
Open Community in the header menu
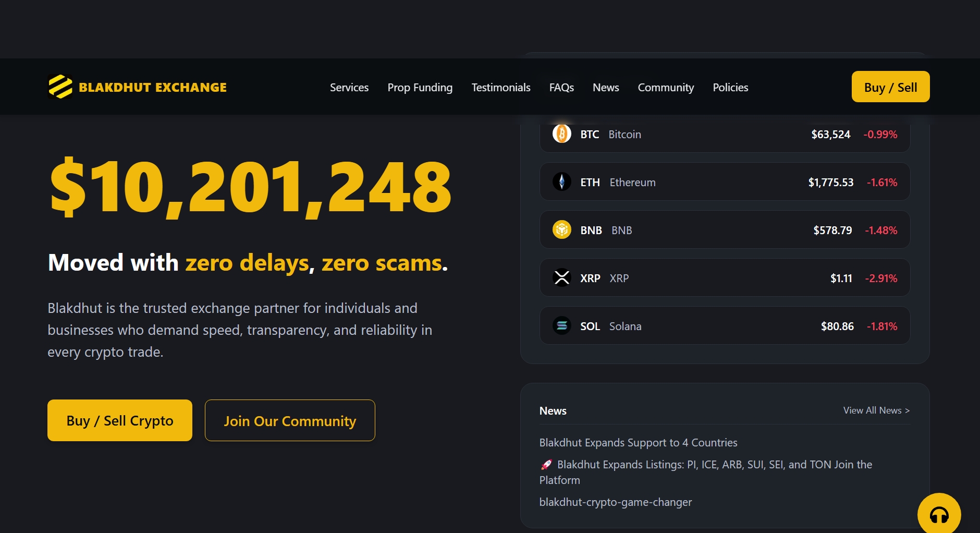point(666,88)
